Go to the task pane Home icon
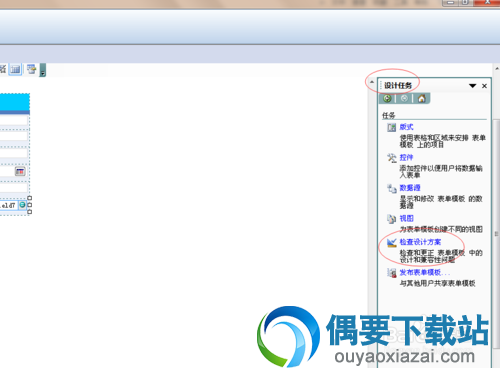 coord(421,98)
